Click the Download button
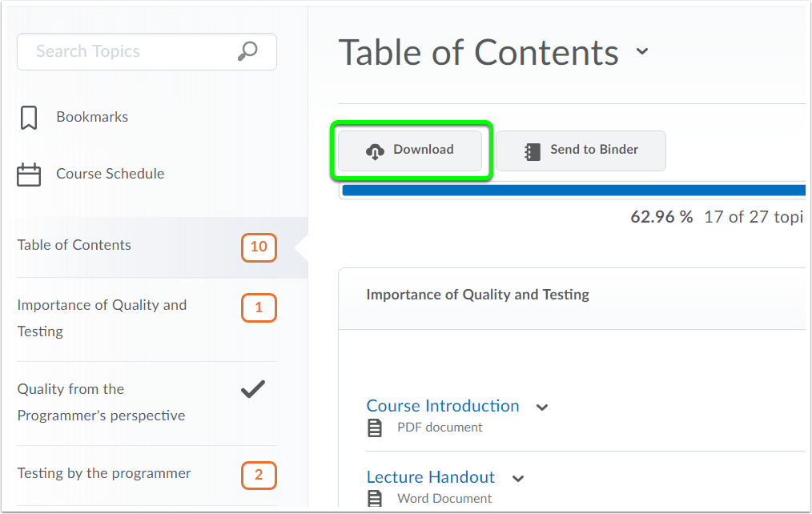Screen dimensions: 812x514 [x=410, y=151]
